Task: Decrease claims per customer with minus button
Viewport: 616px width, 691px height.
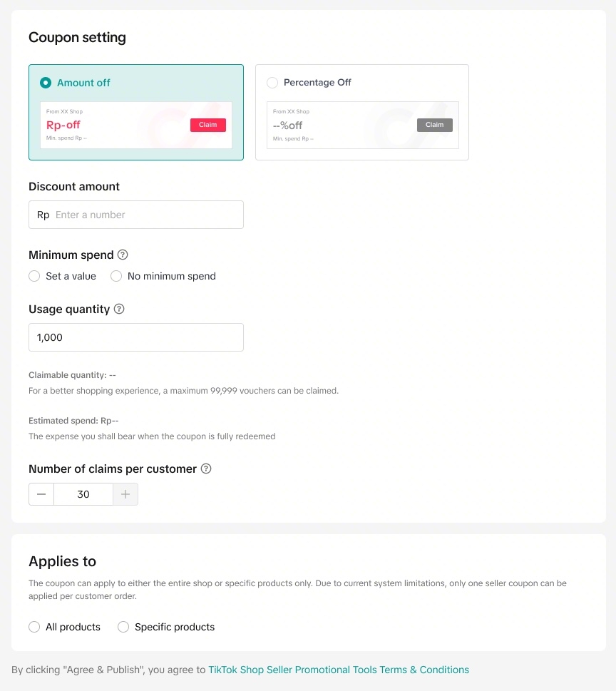Action: tap(41, 494)
